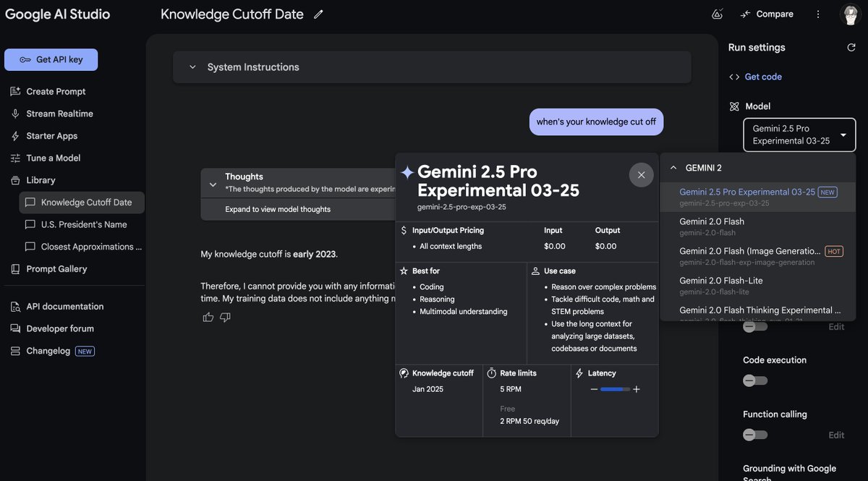
Task: Click the Knowledge cutoff icon in info card
Action: 404,373
